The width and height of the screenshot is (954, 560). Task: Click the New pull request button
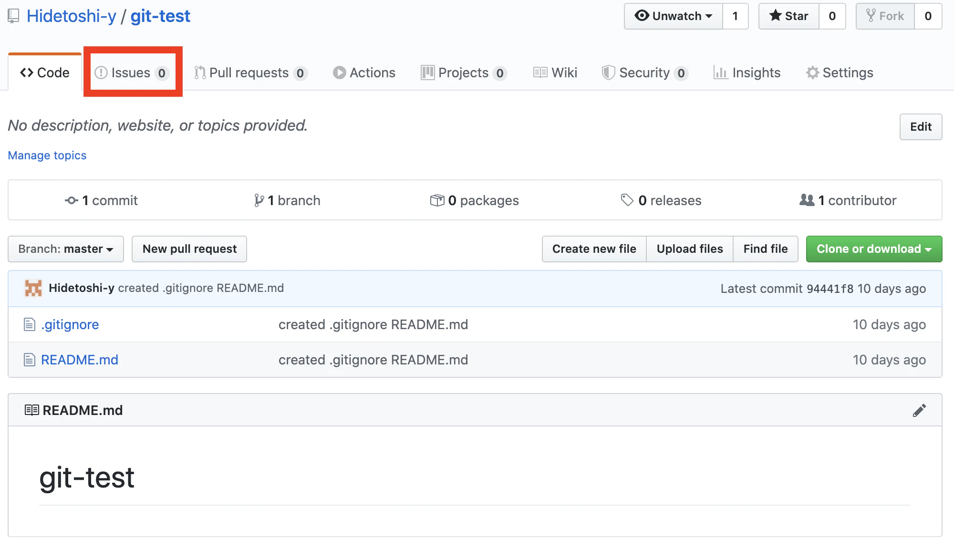coord(189,249)
